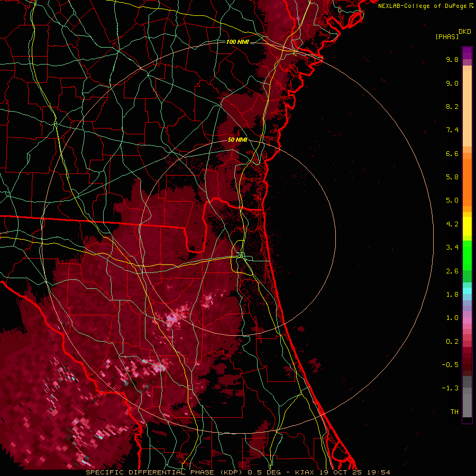Click the bright green segment of the color bar
The width and height of the screenshot is (476, 476).
[x=467, y=255]
